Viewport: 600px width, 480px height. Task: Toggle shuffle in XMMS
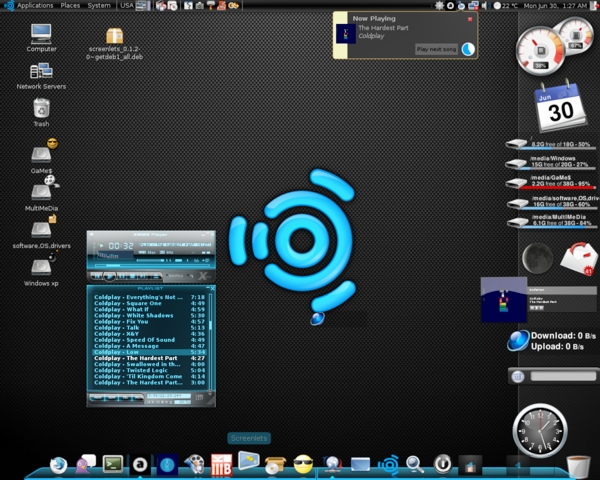click(174, 276)
